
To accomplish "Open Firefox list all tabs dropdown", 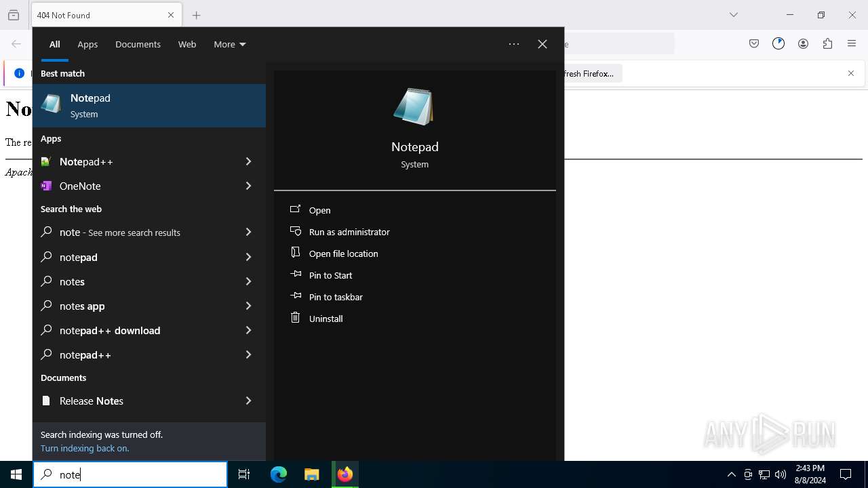I will 734,15.
